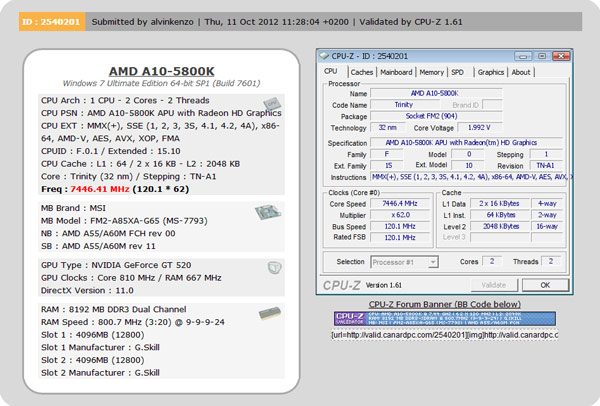Click the Windows 7 Ultimate Edition subtitle

[161, 83]
